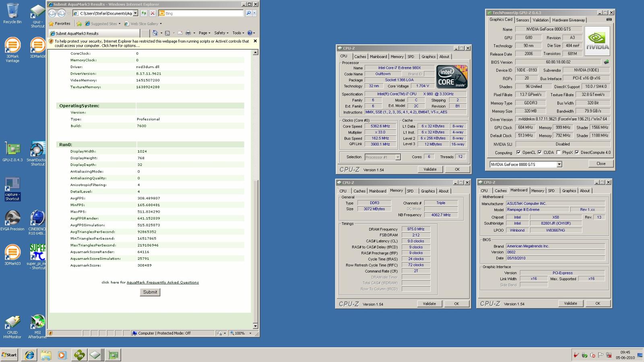
Task: Toggle the CUDA checkbox in GPU-Z
Action: click(x=540, y=153)
